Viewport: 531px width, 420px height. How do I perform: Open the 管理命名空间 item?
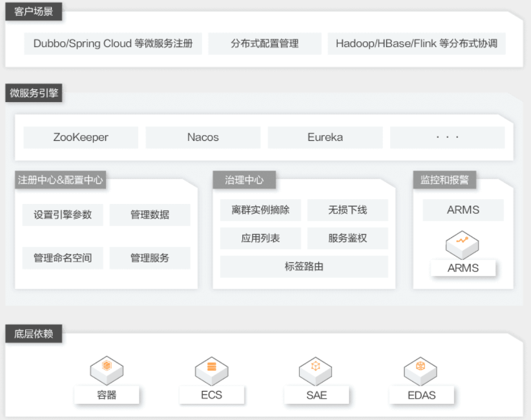(x=63, y=258)
